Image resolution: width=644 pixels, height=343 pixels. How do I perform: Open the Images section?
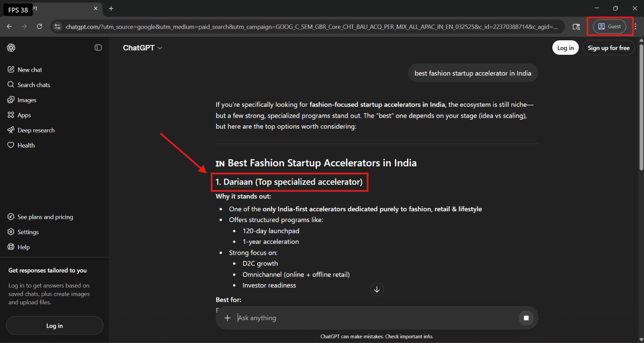click(27, 100)
